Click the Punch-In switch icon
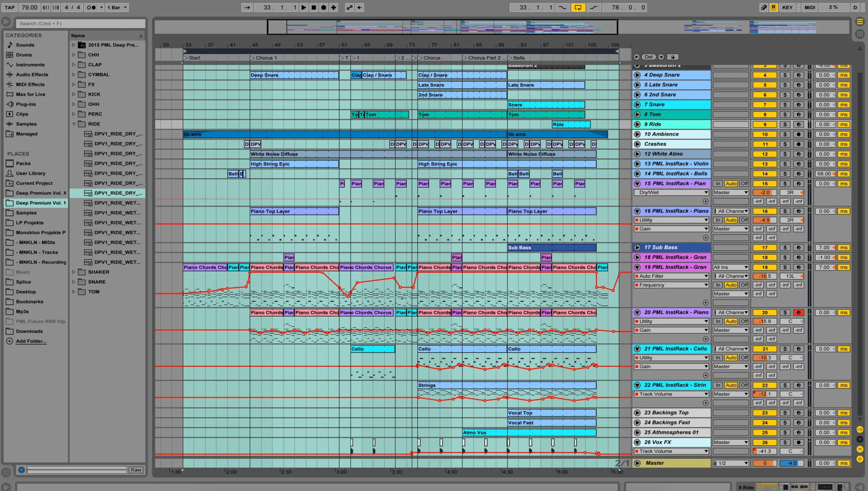 coord(562,7)
